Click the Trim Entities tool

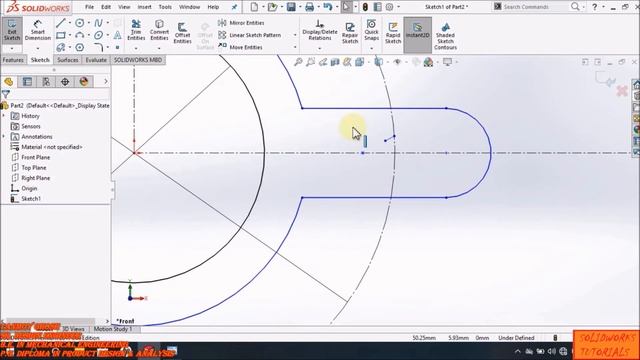pos(136,30)
